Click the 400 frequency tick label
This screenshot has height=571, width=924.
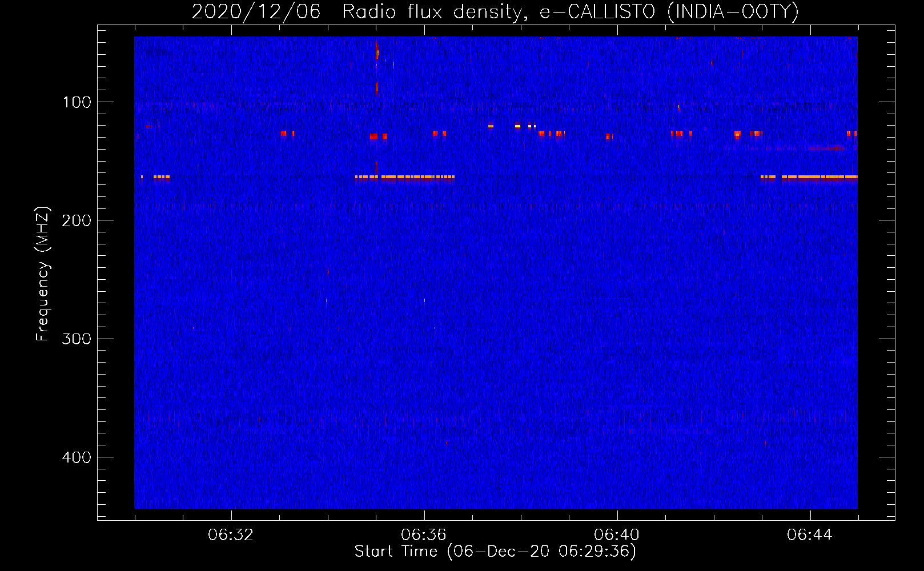(x=77, y=457)
